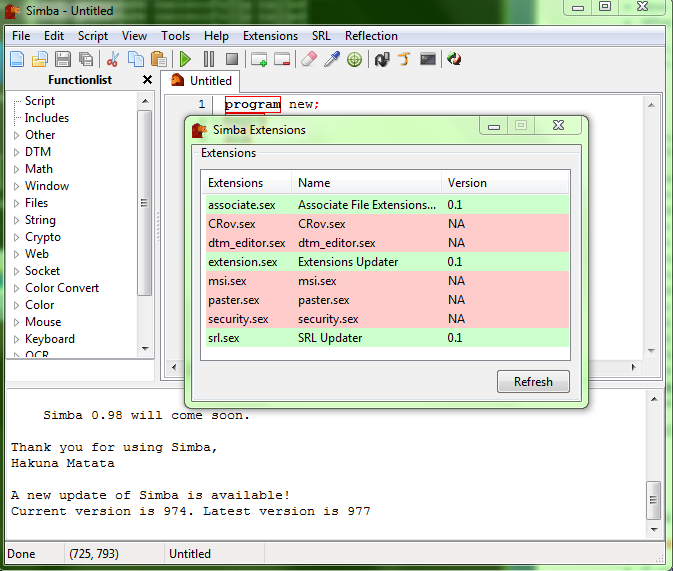The height and width of the screenshot is (571, 673).
Task: Close the current tab via the red minus icon
Action: pyautogui.click(x=282, y=59)
